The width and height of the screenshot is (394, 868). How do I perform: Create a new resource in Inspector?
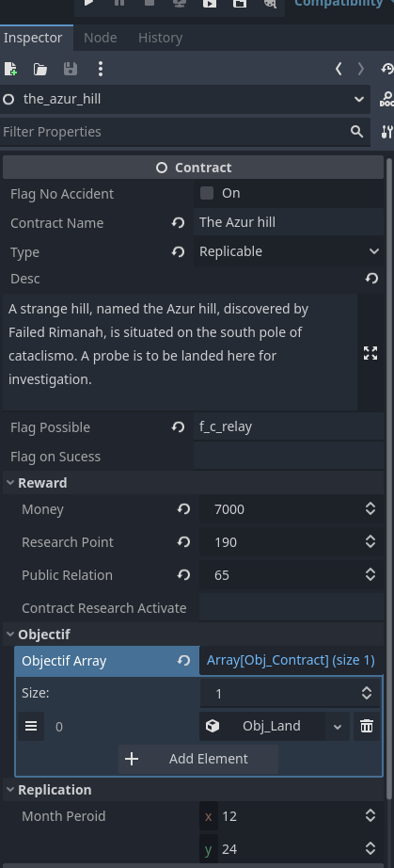tap(10, 69)
